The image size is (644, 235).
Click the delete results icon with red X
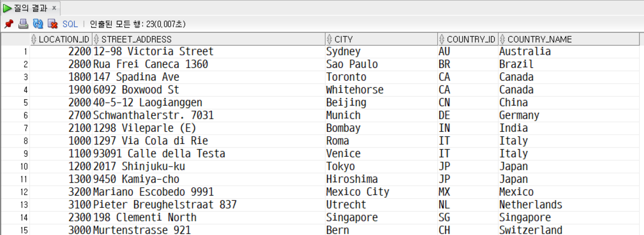[x=53, y=24]
